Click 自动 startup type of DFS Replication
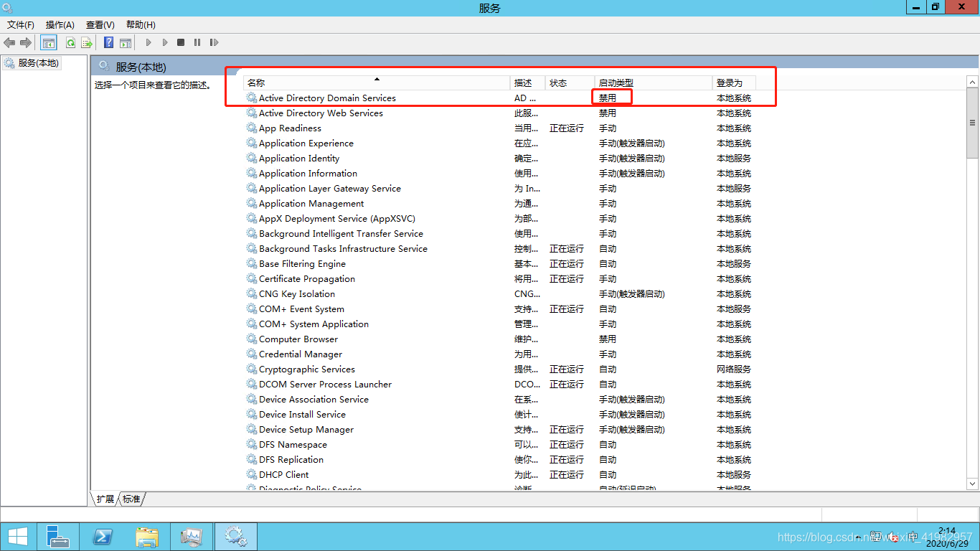This screenshot has width=980, height=551. pos(608,460)
